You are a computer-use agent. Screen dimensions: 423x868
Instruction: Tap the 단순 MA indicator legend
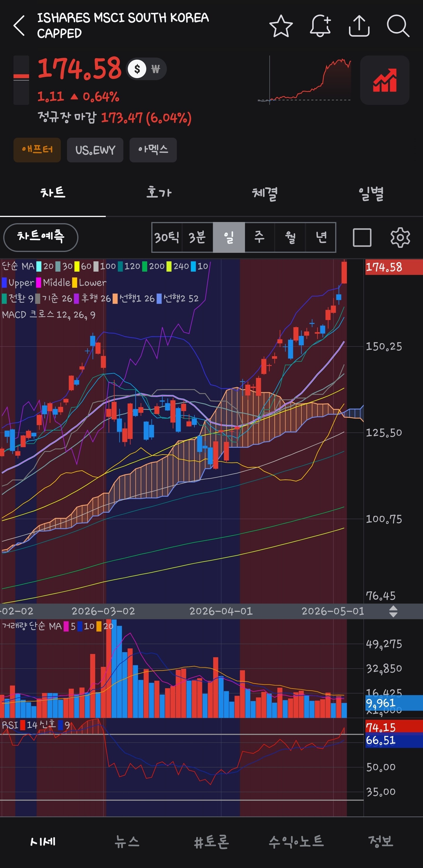pos(18,267)
